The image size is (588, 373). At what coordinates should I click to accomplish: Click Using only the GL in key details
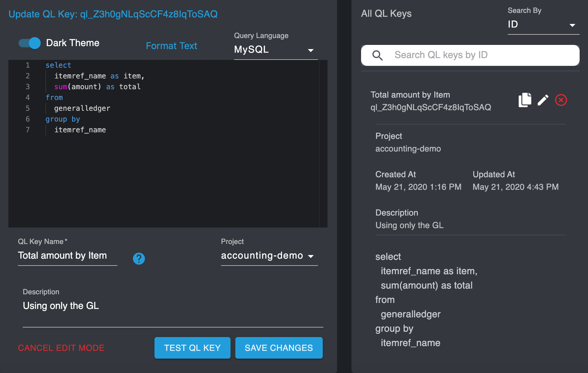coord(409,225)
